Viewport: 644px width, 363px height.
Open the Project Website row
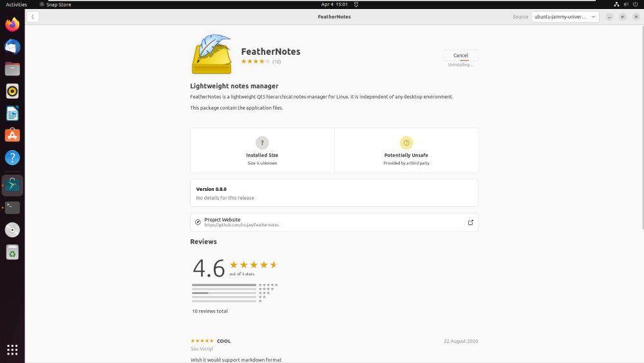334,222
